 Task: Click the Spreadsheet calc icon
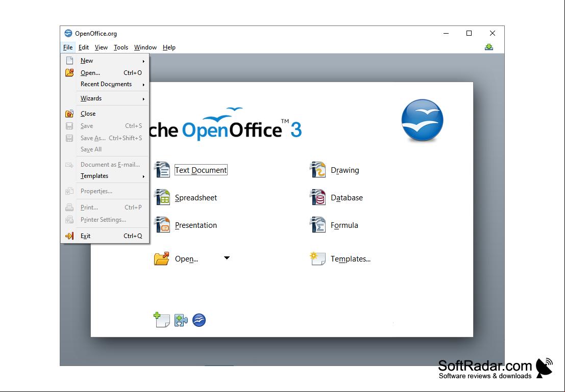pyautogui.click(x=162, y=197)
